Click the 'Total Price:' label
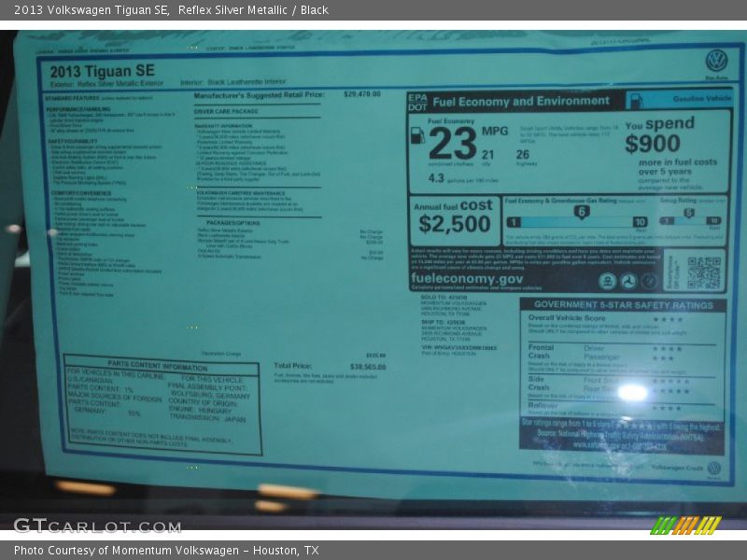The width and height of the screenshot is (747, 560). 293,366
